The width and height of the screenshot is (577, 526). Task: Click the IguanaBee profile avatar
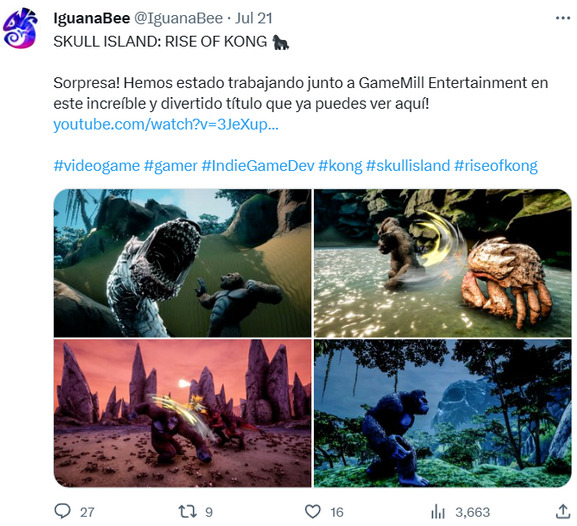(x=20, y=28)
